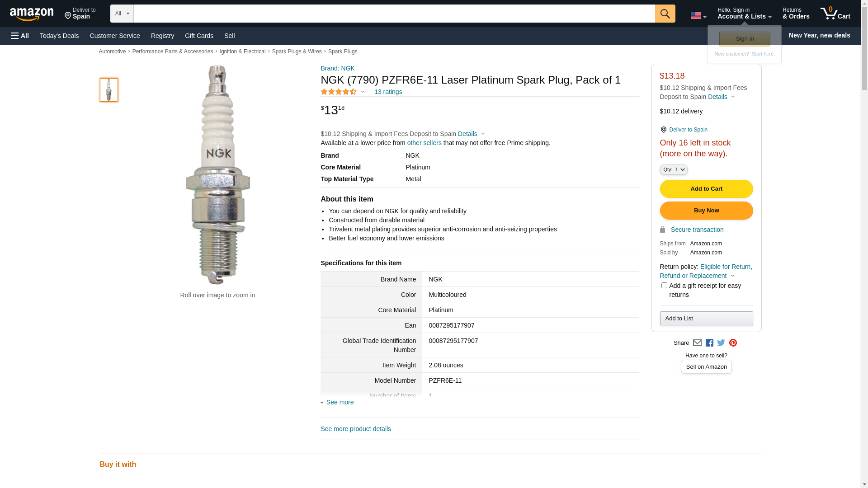This screenshot has height=488, width=868.
Task: Open the Qty quantity dropdown
Action: (x=674, y=169)
